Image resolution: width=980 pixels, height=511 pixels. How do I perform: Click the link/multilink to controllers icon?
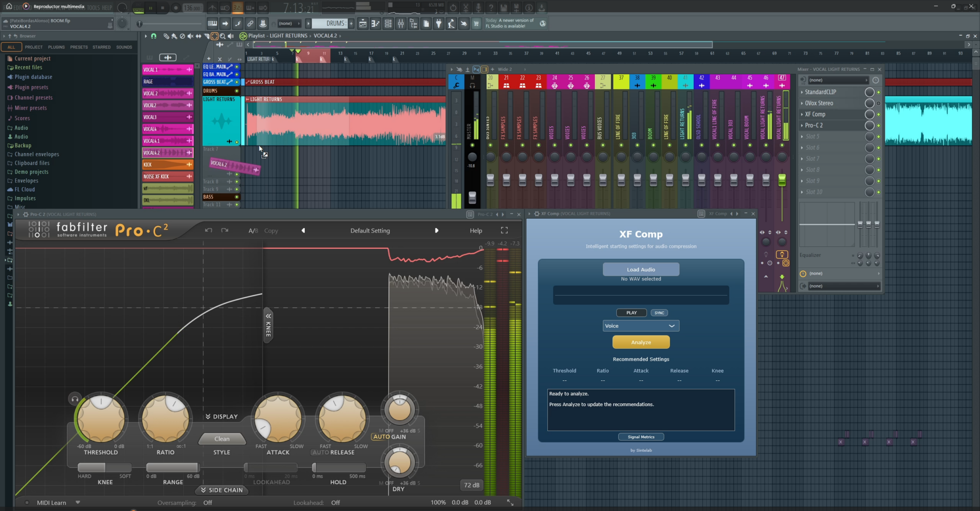[250, 23]
